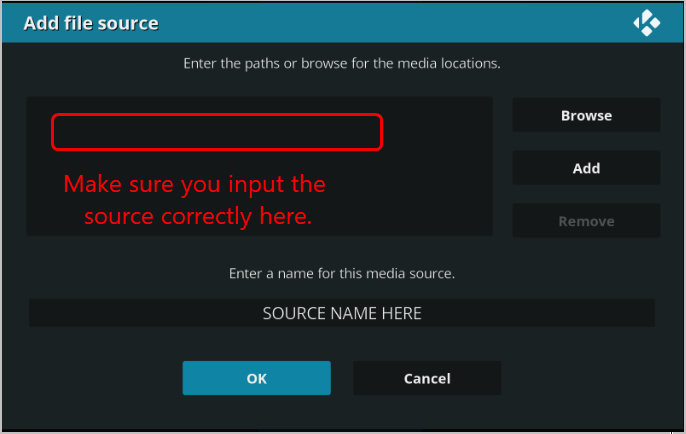
Task: Edit the SOURCE NAME HERE field
Action: pyautogui.click(x=342, y=313)
